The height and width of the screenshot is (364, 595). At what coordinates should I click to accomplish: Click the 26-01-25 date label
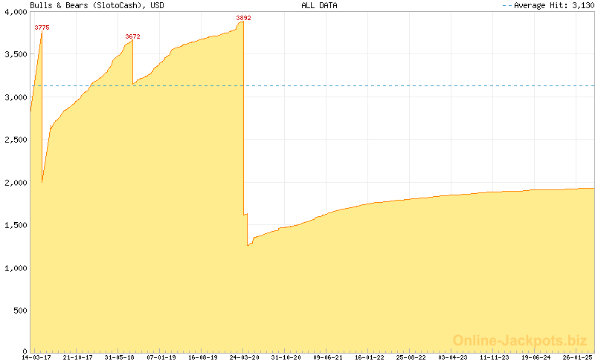[x=578, y=357]
